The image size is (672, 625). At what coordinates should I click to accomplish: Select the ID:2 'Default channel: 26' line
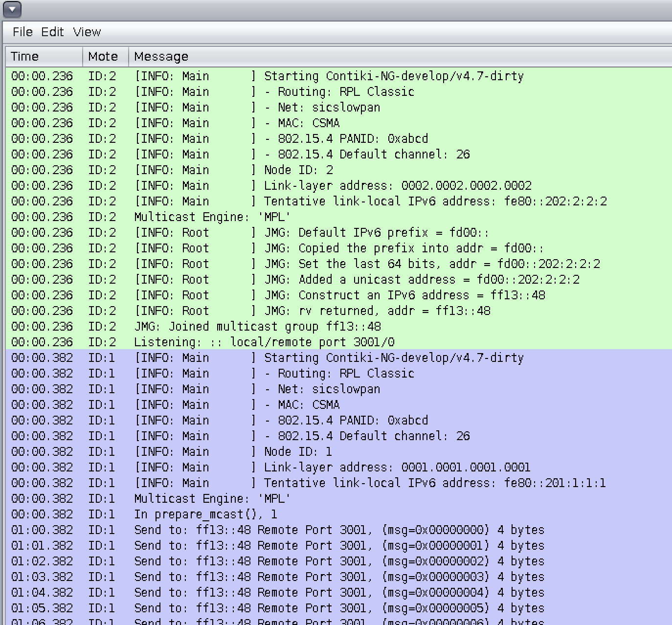339,154
